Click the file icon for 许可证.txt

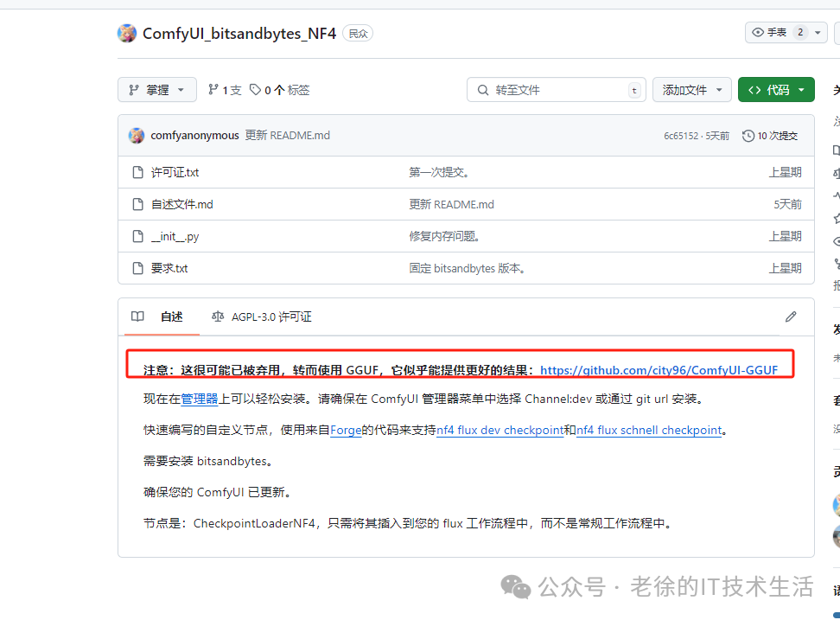(x=137, y=173)
